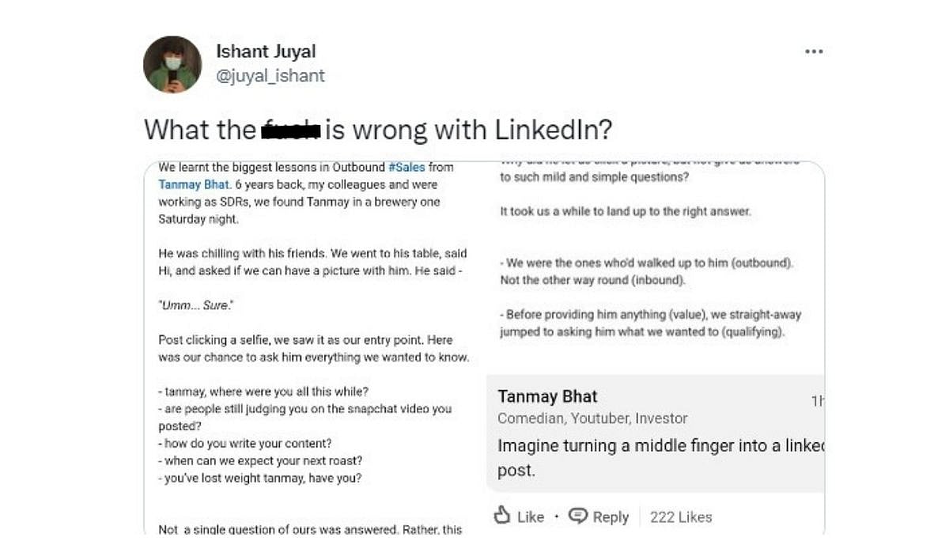View the 222 Likes count
Screen dimensions: 934x560
(x=681, y=516)
